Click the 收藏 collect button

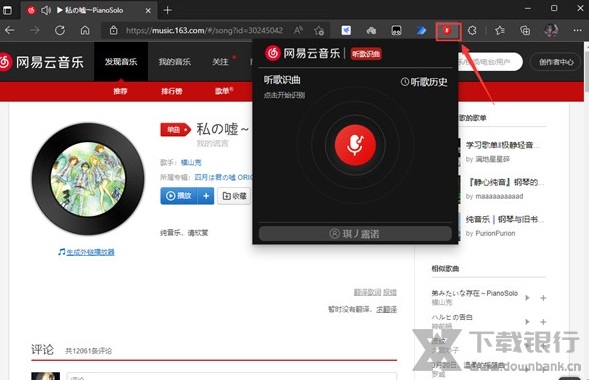pos(234,196)
